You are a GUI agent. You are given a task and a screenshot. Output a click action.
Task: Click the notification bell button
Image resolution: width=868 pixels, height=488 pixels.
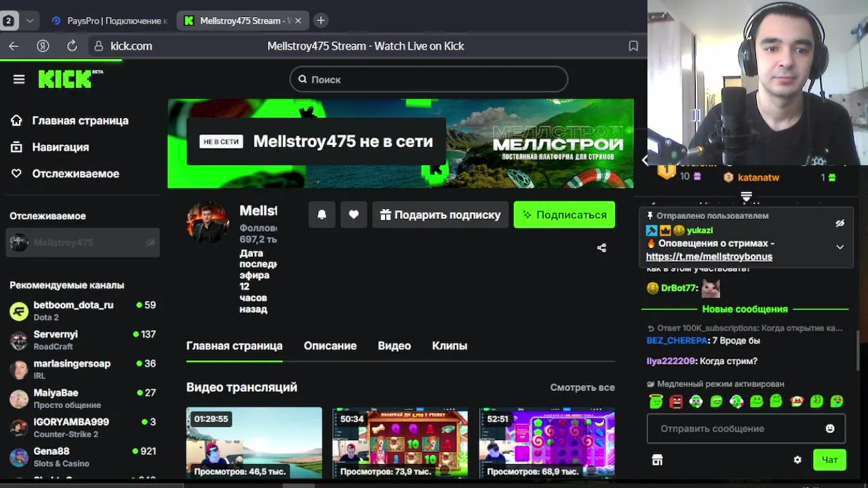tap(322, 215)
